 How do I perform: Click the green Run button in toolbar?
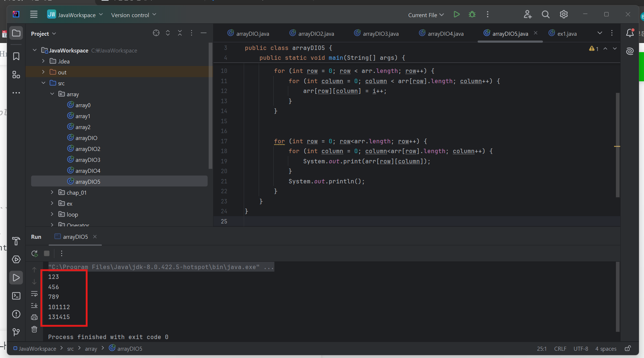point(456,15)
